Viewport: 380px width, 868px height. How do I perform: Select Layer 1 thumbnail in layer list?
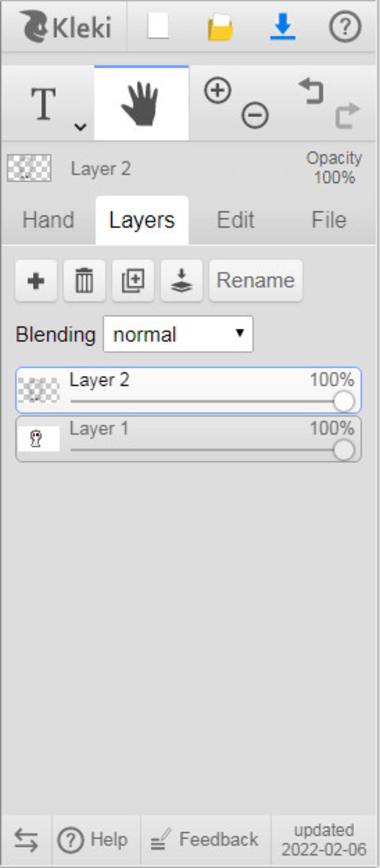click(39, 439)
